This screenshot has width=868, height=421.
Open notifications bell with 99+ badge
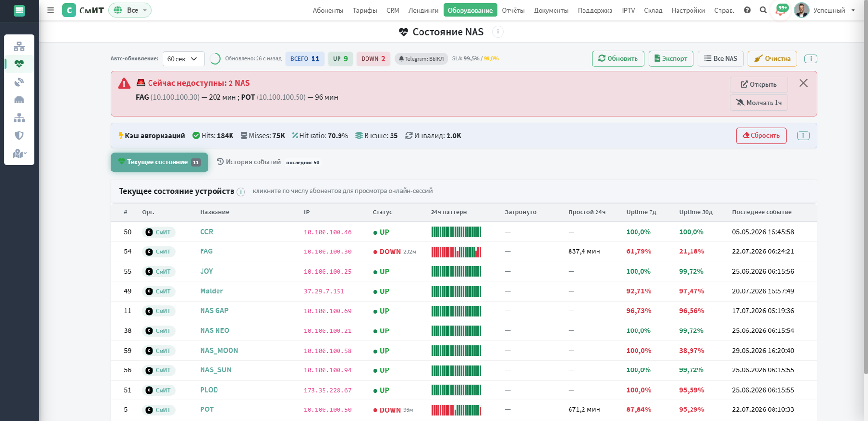click(x=781, y=10)
